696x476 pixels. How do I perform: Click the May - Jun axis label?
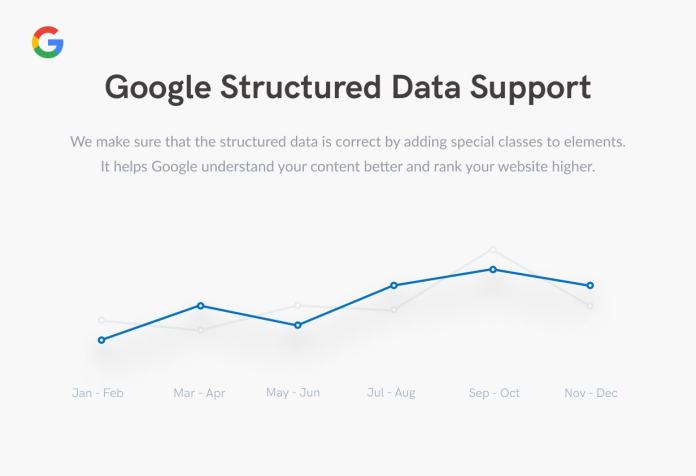point(293,393)
